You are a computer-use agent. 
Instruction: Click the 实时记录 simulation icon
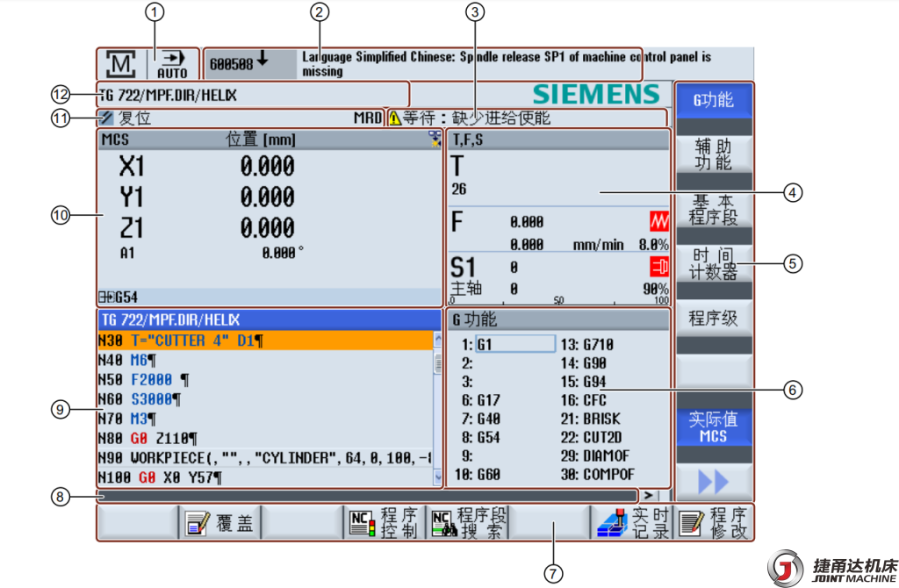613,523
